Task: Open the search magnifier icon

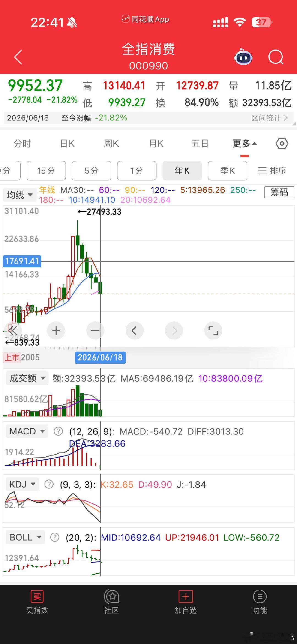Action: click(276, 57)
